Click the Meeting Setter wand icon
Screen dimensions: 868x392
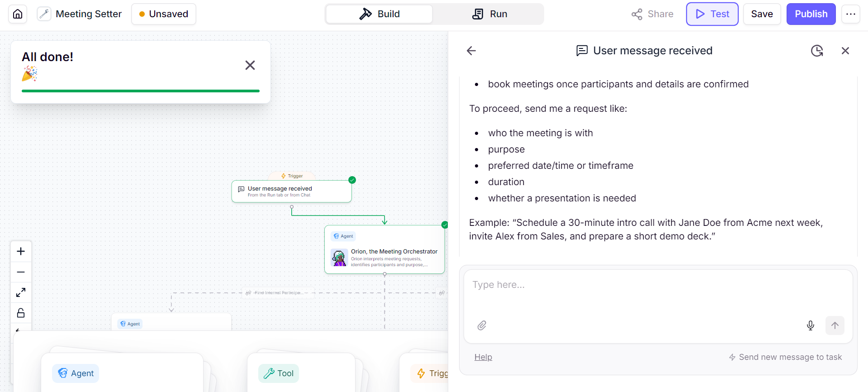[44, 14]
